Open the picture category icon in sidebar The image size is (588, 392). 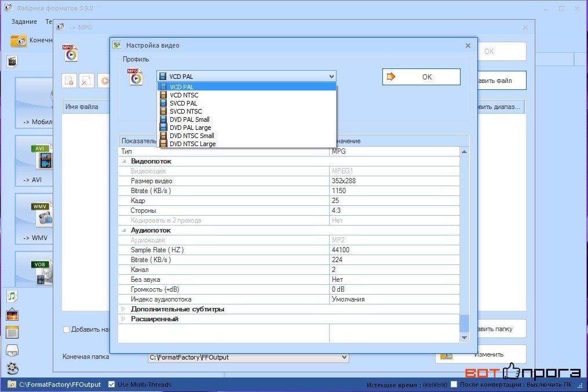(12, 314)
